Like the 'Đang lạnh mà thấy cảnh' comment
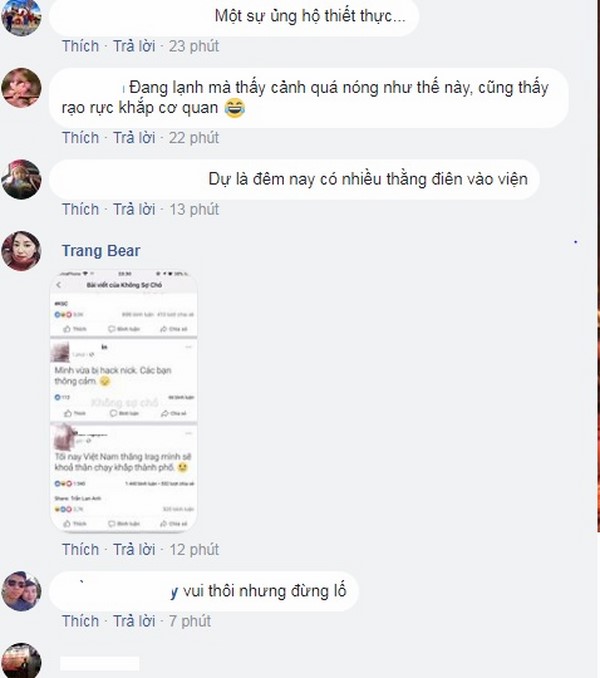Viewport: 600px width, 678px height. [x=80, y=138]
